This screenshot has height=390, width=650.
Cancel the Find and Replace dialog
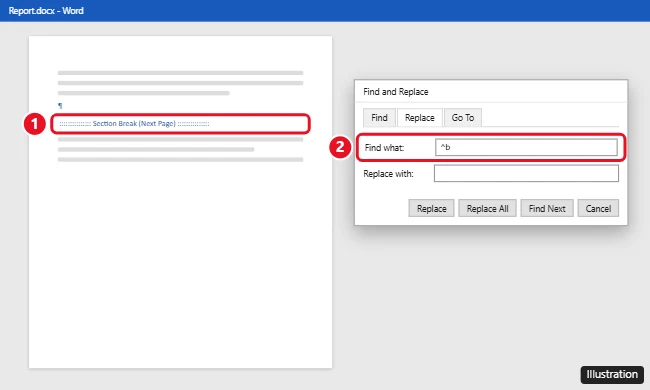[598, 208]
